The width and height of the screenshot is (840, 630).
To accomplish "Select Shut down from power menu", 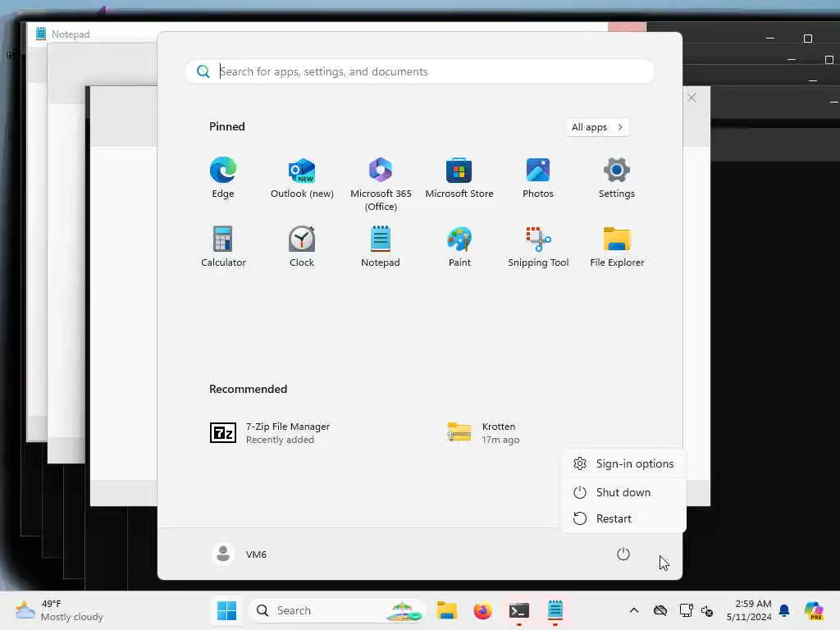I will point(623,492).
